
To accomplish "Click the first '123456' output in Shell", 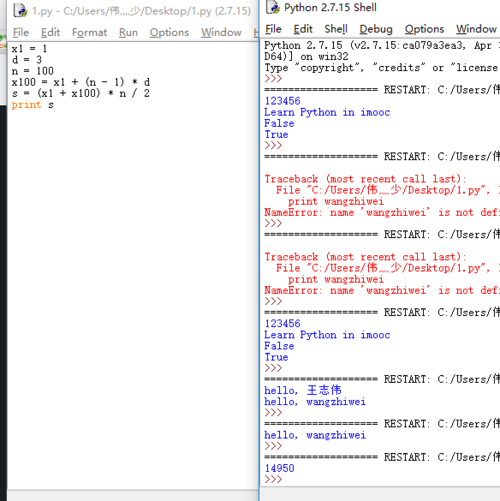I will (x=282, y=101).
